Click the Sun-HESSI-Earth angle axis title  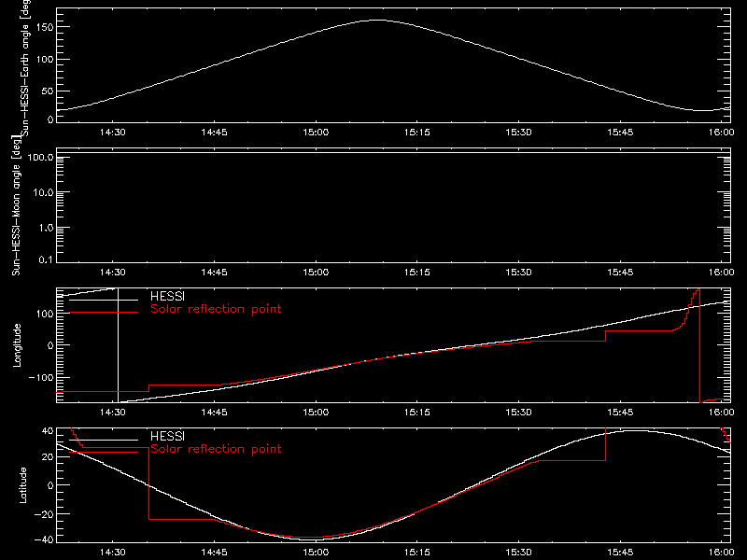pos(25,67)
